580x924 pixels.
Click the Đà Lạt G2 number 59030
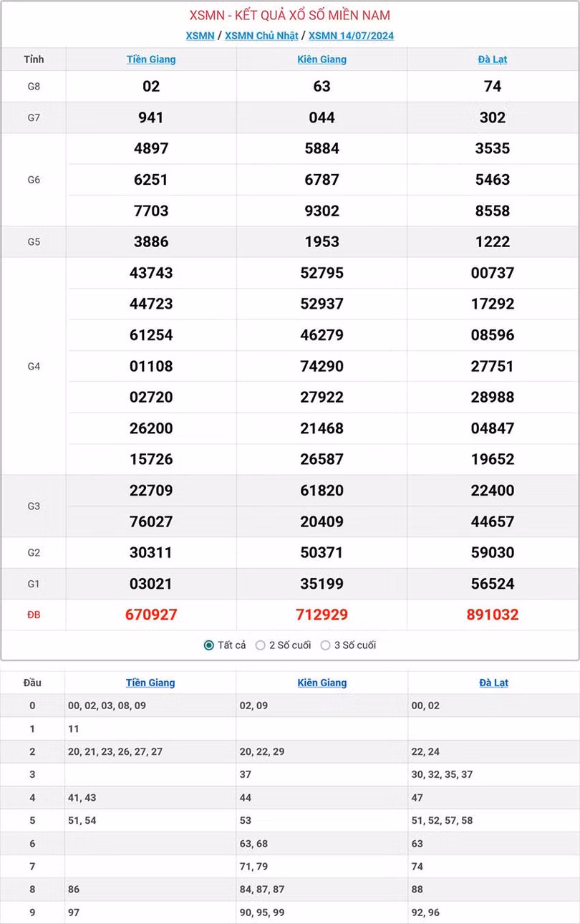point(493,552)
